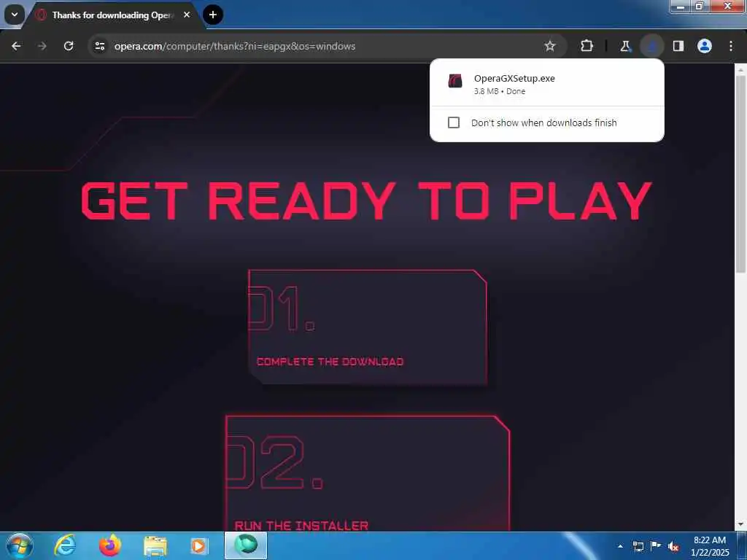
Task: Click the '3.8 MB • Done' status text
Action: click(499, 91)
